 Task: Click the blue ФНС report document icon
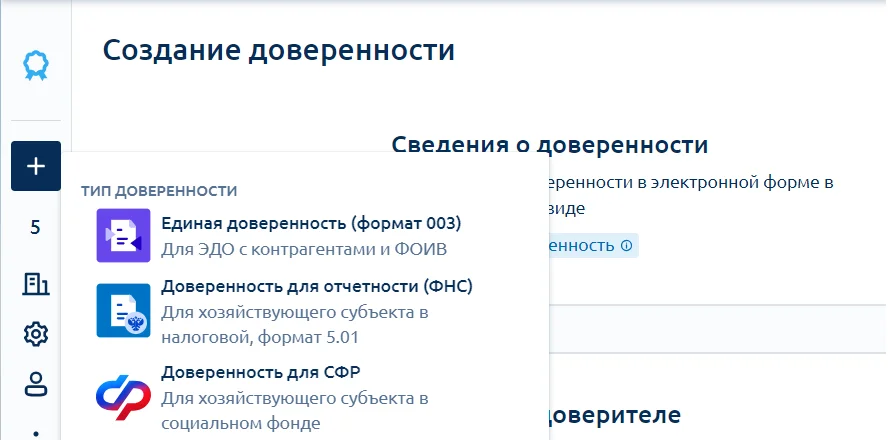[x=123, y=310]
